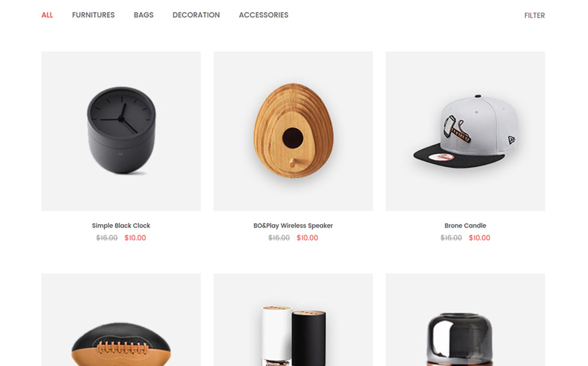Open the glass lamp product image
Image resolution: width=588 pixels, height=366 pixels.
(465, 320)
